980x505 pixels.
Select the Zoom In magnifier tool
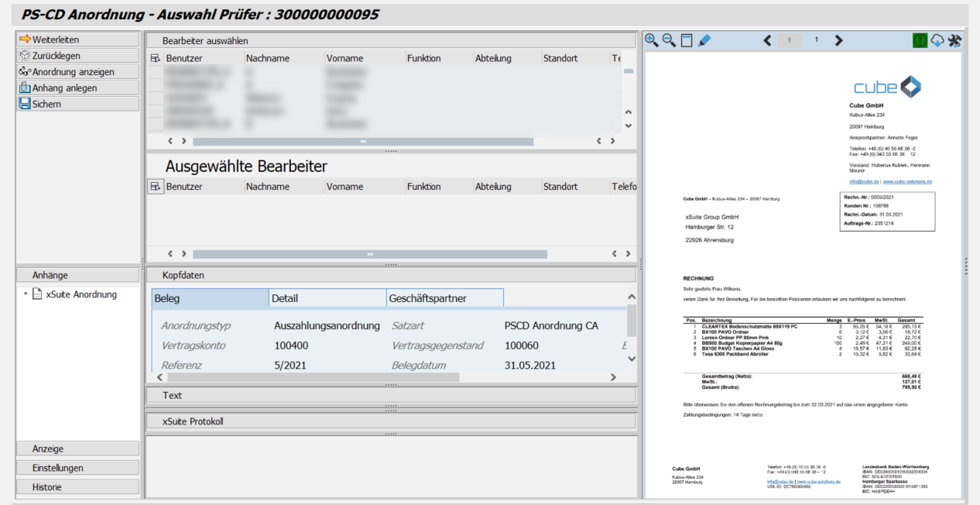[x=650, y=40]
